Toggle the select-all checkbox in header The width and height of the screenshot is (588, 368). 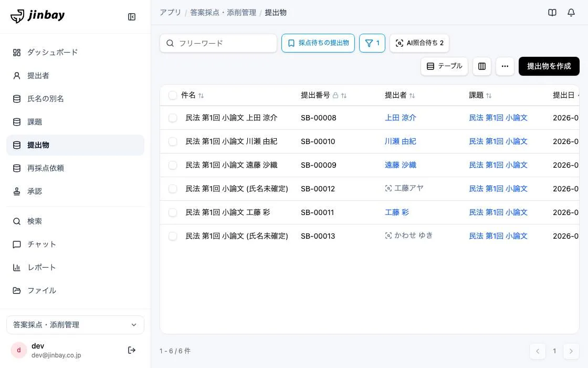pos(173,95)
